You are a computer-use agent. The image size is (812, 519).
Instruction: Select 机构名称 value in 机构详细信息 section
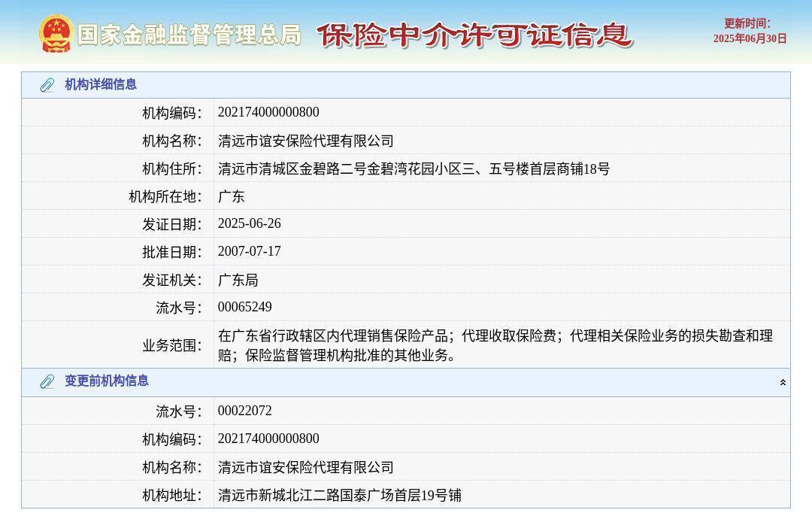(305, 141)
